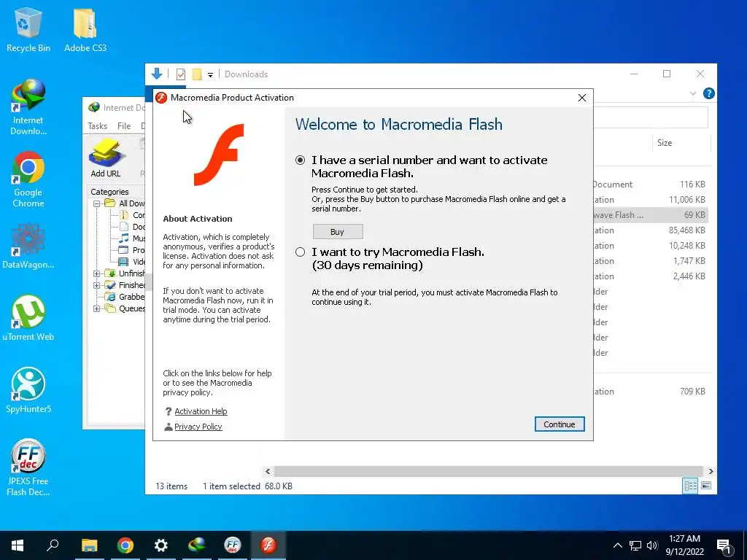Show hidden system tray icons

pos(617,545)
